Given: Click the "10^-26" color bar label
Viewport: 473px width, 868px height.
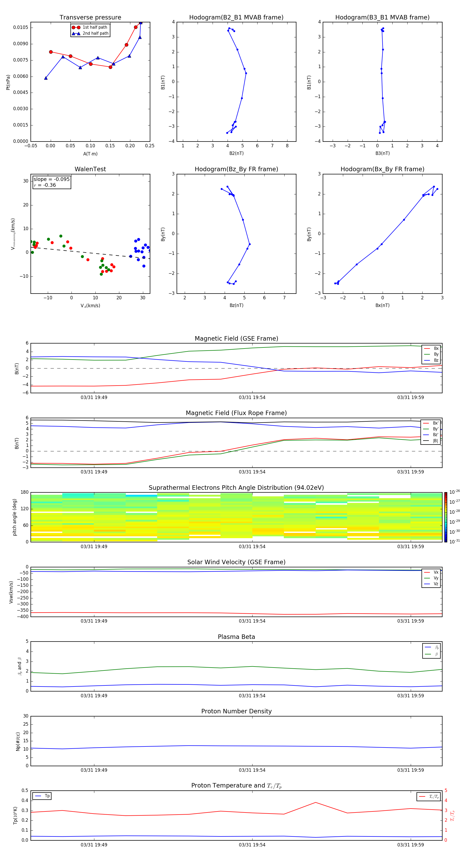Looking at the screenshot, I should [455, 492].
